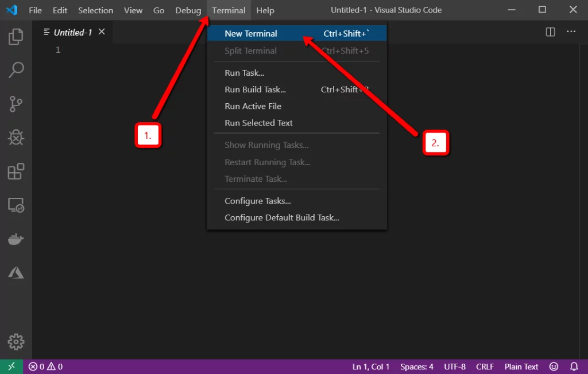
Task: Click Ln 1, Col 1 in status bar
Action: pyautogui.click(x=370, y=367)
